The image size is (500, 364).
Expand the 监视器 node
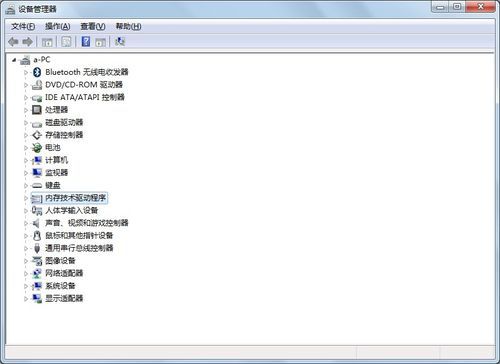(26, 173)
